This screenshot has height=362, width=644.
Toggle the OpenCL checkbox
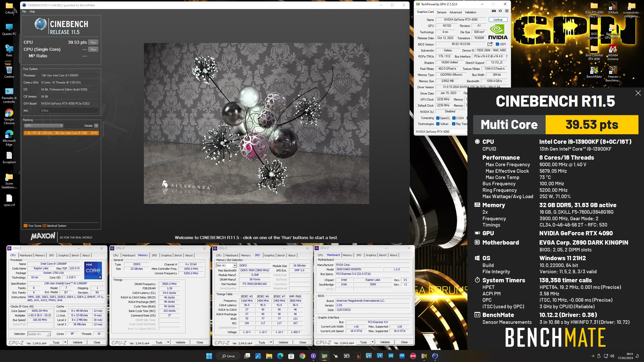pos(438,118)
